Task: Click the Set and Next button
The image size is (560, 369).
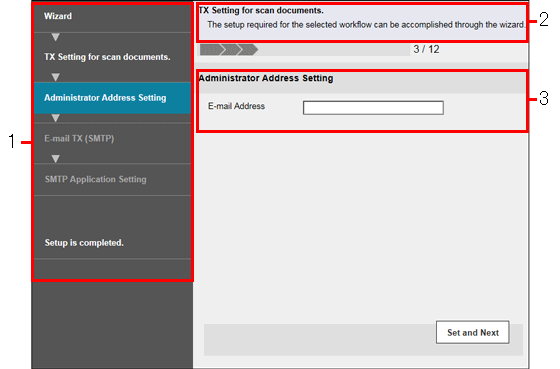Action: (x=472, y=332)
